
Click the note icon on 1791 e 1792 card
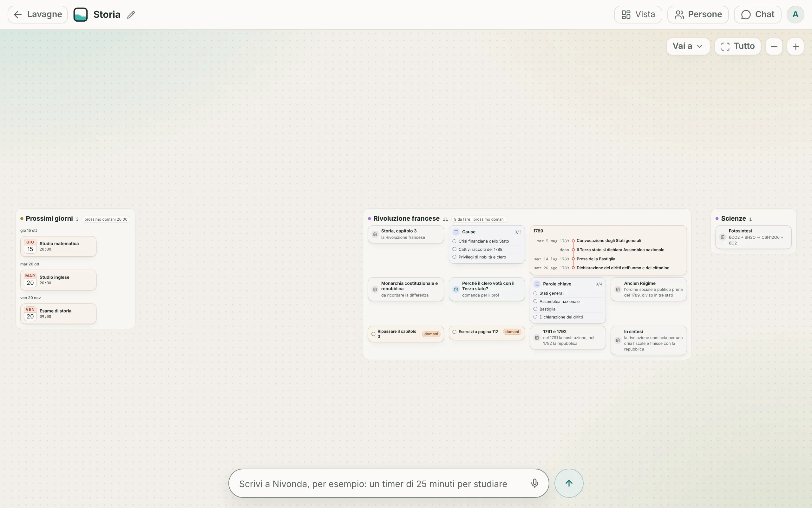(537, 338)
